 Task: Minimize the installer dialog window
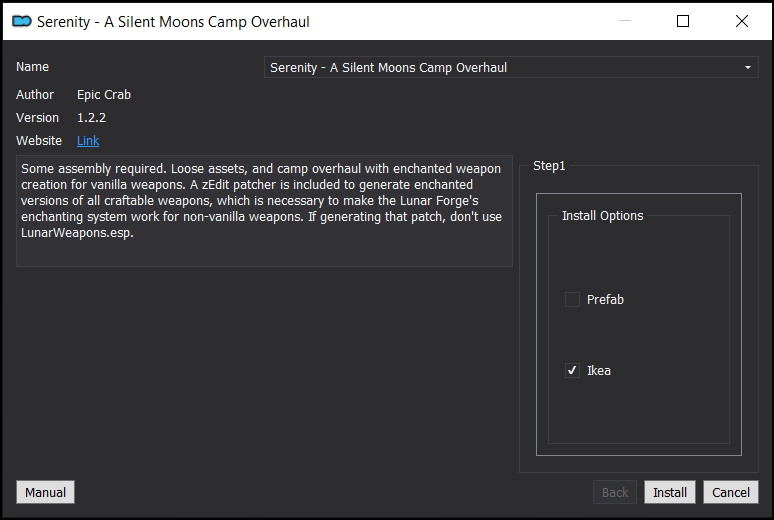pos(625,21)
